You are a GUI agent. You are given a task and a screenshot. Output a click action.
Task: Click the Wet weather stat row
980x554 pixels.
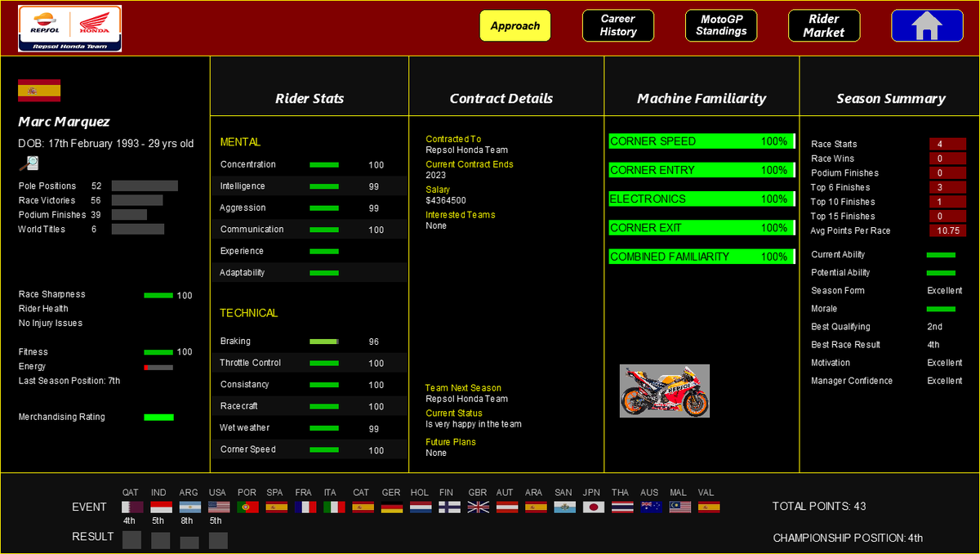pos(310,428)
